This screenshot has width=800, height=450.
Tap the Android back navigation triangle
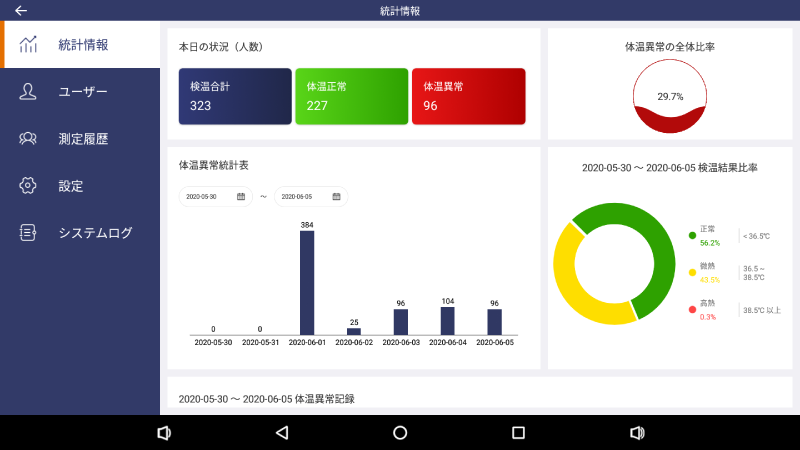(282, 433)
